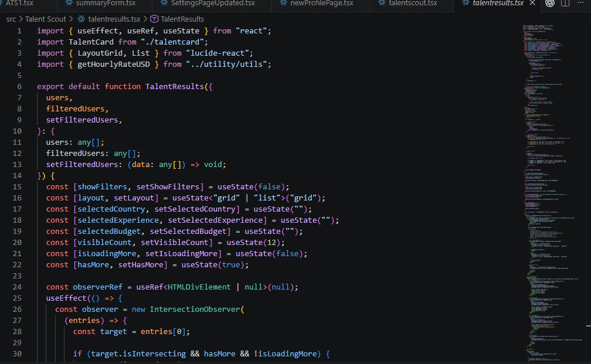The image size is (591, 364).
Task: Click setSelectedCountry on line 17
Action: click(x=195, y=209)
